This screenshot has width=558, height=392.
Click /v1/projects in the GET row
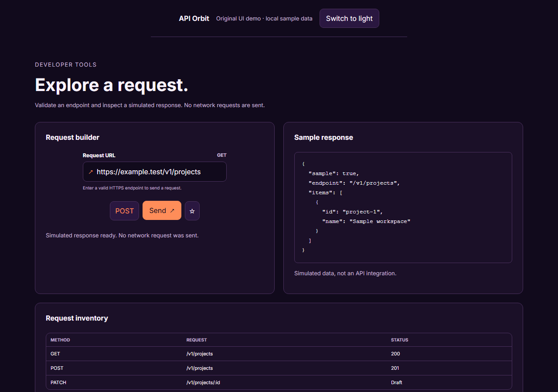pyautogui.click(x=200, y=354)
